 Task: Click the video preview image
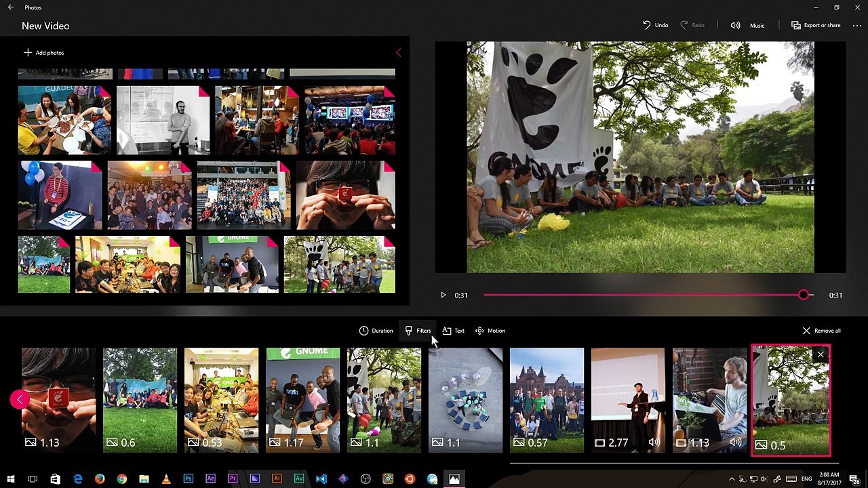point(640,157)
